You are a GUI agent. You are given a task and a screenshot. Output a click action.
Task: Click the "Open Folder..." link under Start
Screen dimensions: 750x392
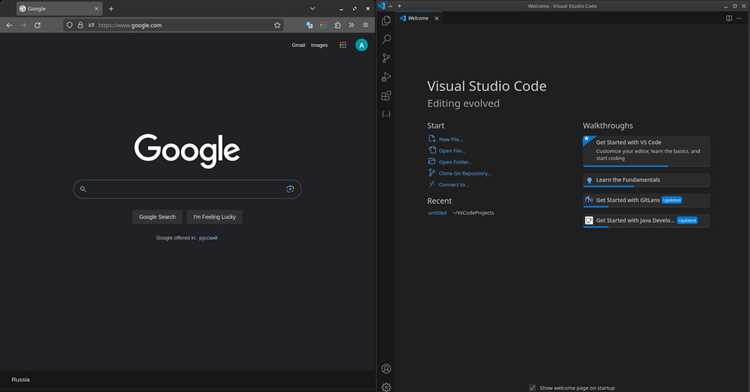[455, 162]
